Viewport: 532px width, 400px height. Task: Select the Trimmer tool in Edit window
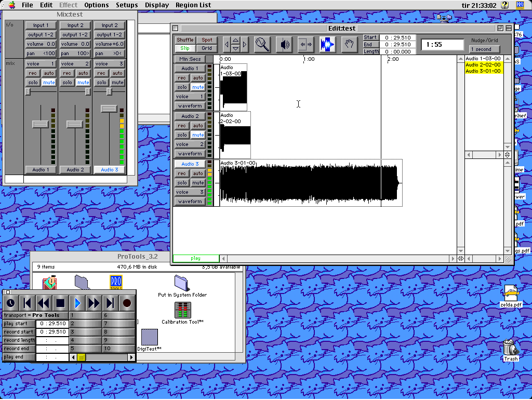[x=306, y=45]
